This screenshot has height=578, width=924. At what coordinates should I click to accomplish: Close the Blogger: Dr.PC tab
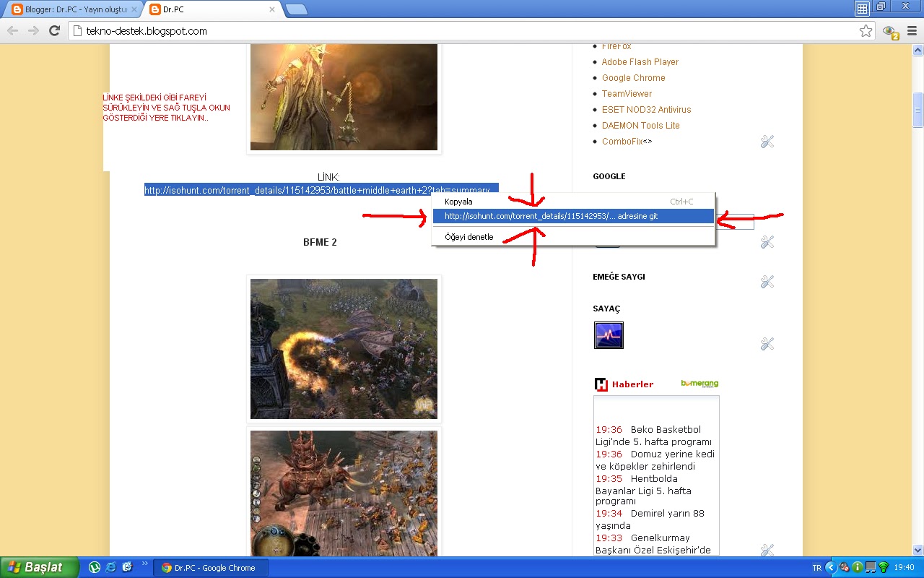(x=134, y=9)
